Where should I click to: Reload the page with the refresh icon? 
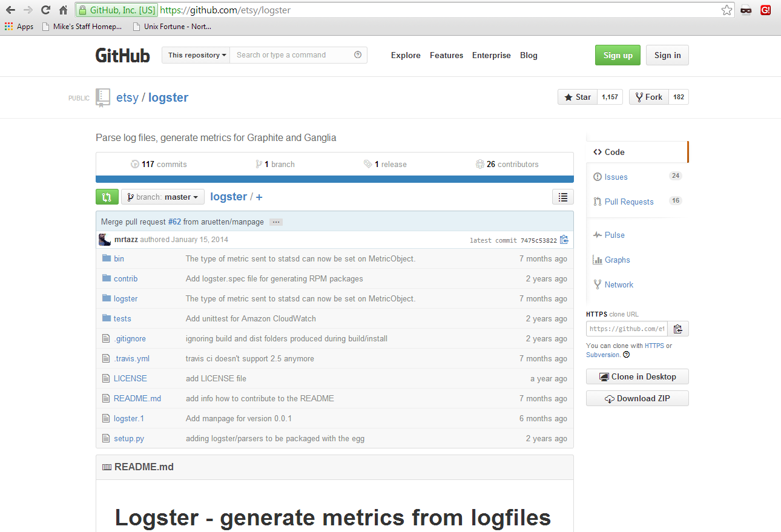[x=45, y=10]
